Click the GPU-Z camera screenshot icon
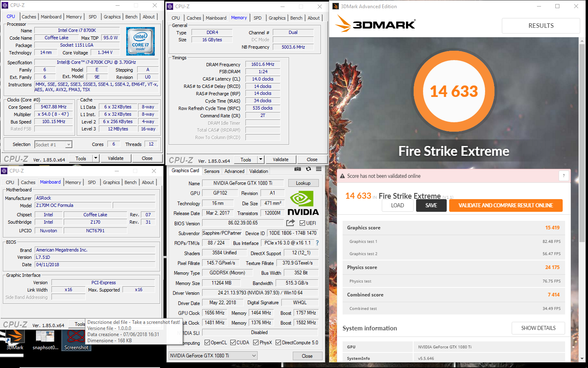 [x=298, y=169]
